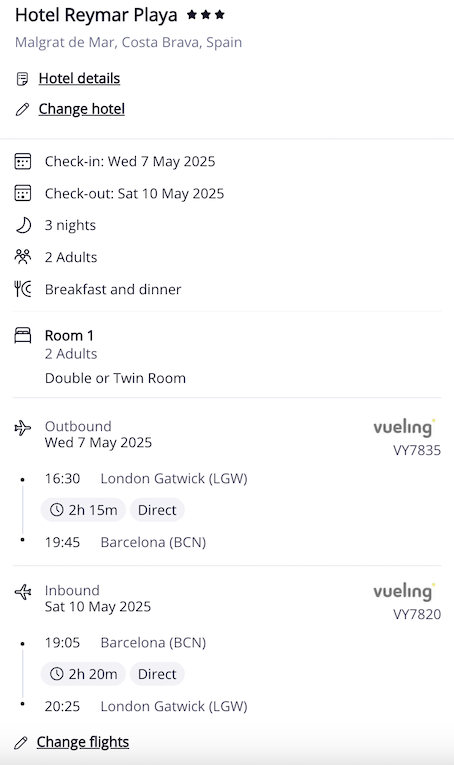Click the pencil icon beside Change hotel
The height and width of the screenshot is (765, 454).
pos(22,109)
